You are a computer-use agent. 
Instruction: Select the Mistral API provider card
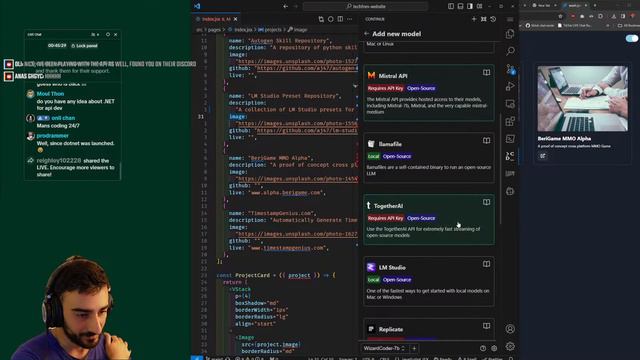coord(429,93)
